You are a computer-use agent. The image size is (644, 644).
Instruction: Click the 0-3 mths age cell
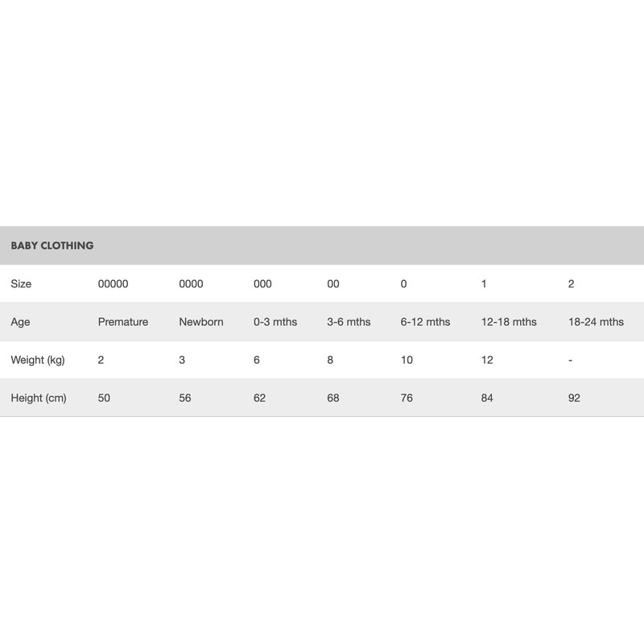click(275, 322)
